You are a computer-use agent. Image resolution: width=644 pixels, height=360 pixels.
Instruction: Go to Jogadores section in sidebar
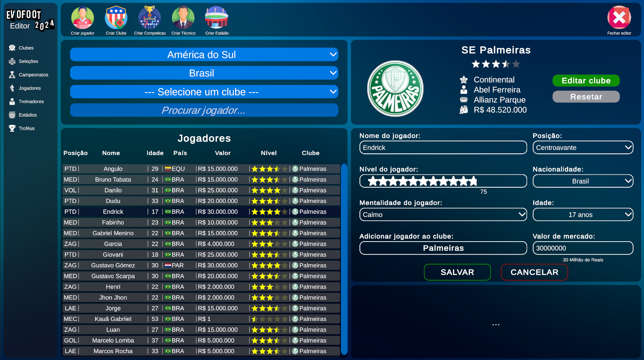[x=30, y=88]
